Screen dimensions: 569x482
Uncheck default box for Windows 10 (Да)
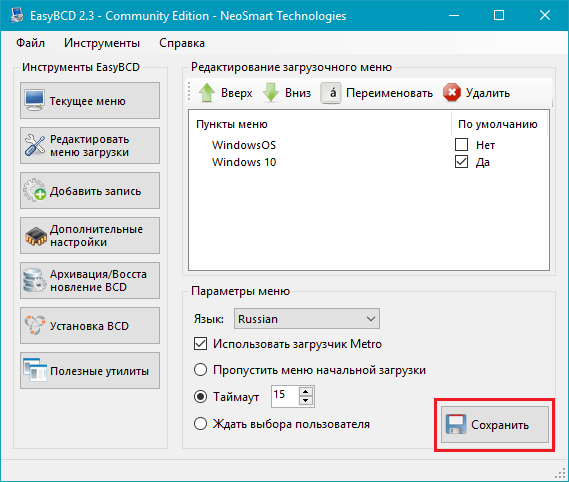pos(461,162)
